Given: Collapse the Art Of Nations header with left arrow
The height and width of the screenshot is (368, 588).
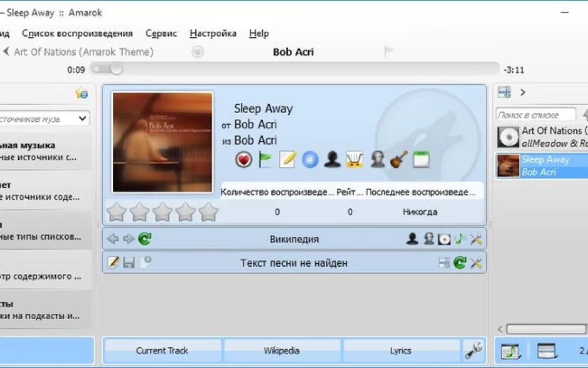Looking at the screenshot, I should pos(5,52).
